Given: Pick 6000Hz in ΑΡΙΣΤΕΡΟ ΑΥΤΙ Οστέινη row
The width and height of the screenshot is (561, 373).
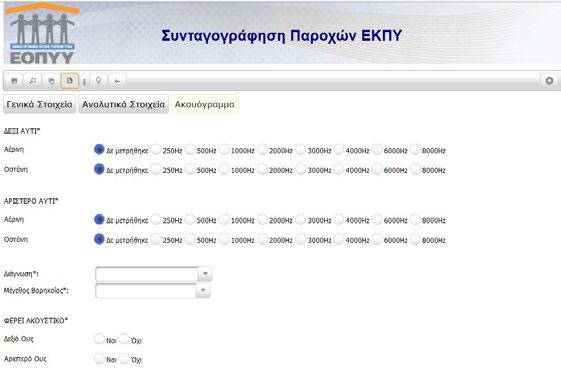Looking at the screenshot, I should (x=377, y=239).
